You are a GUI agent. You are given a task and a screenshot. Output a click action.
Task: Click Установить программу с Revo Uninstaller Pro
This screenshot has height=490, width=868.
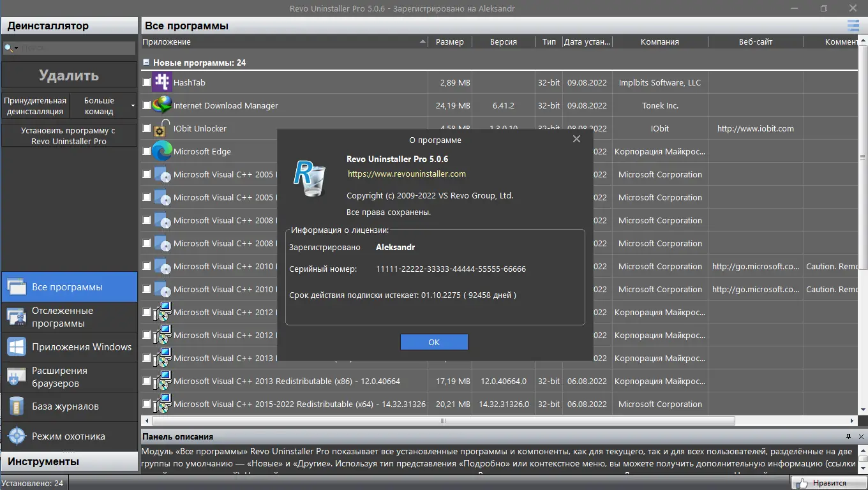point(69,136)
